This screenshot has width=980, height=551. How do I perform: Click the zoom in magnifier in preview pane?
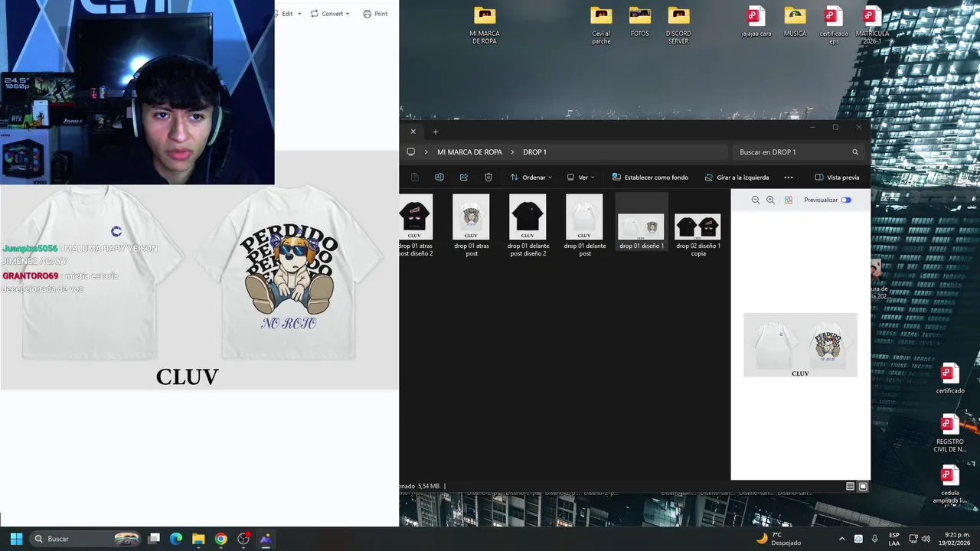[771, 200]
